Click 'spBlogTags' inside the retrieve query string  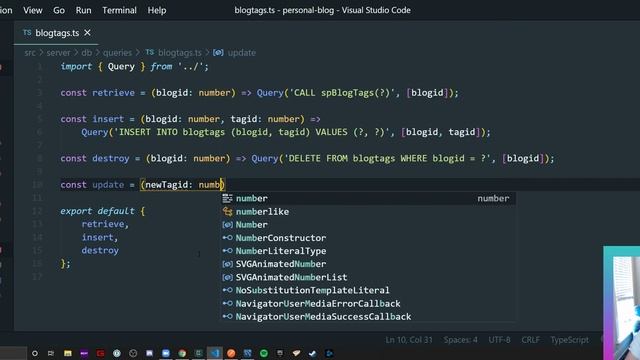pos(347,93)
